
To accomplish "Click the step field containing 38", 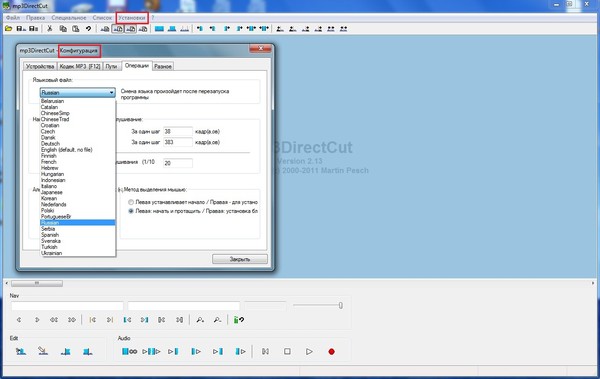I will pyautogui.click(x=178, y=131).
